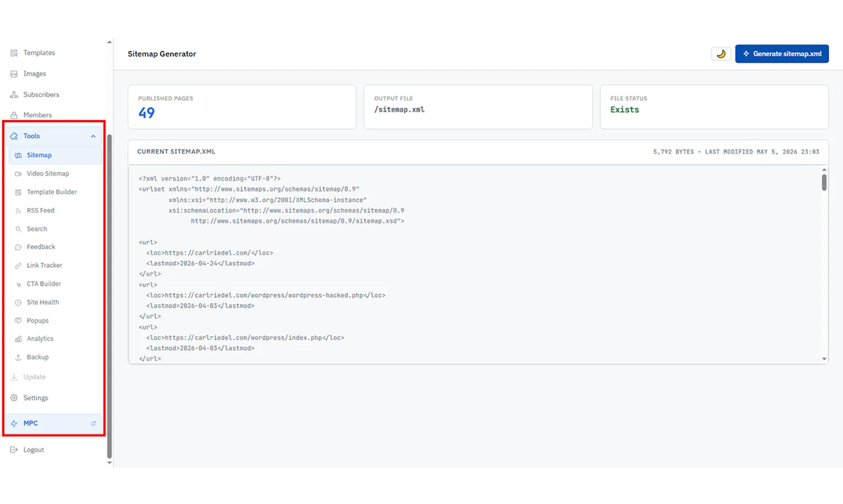Click the Search magnifier icon in sidebar
843x504 pixels.
(x=18, y=229)
